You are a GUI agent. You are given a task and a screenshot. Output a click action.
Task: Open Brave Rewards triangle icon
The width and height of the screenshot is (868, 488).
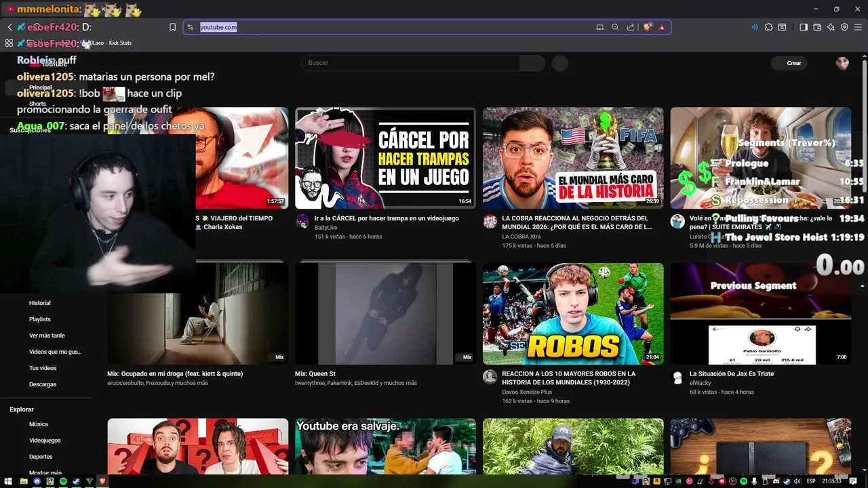point(662,27)
